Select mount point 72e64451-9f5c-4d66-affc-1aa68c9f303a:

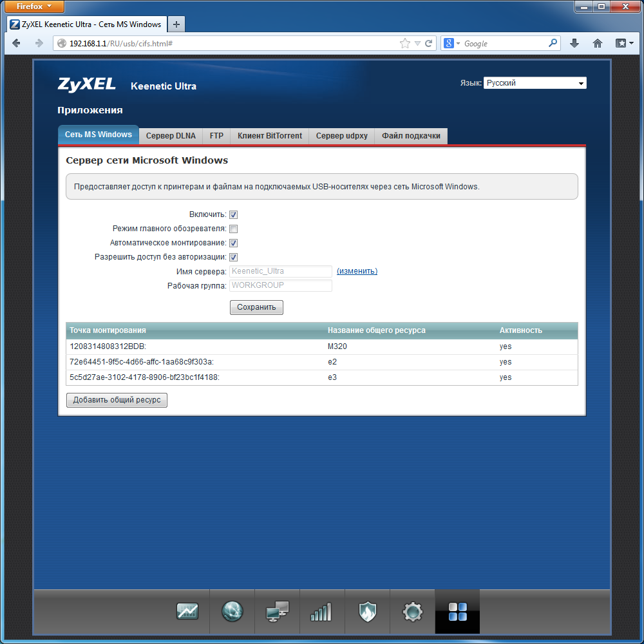[x=141, y=362]
